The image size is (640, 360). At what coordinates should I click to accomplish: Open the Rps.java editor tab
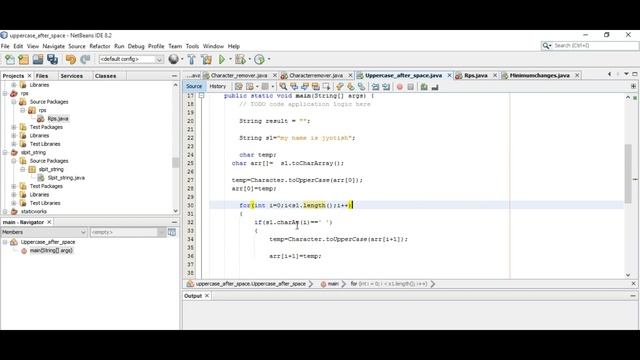click(476, 76)
